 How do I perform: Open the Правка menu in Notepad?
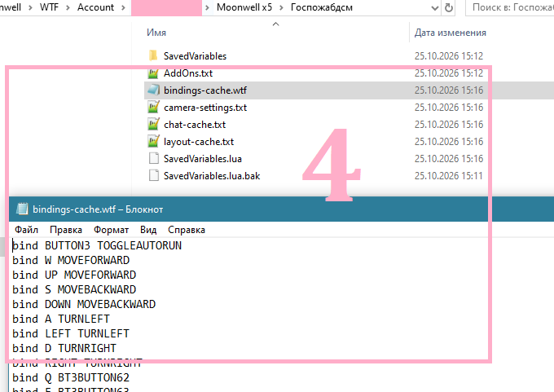(x=66, y=230)
